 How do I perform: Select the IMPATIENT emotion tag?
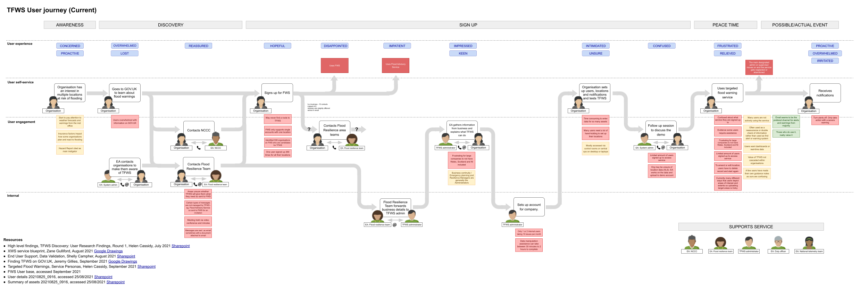coord(397,46)
